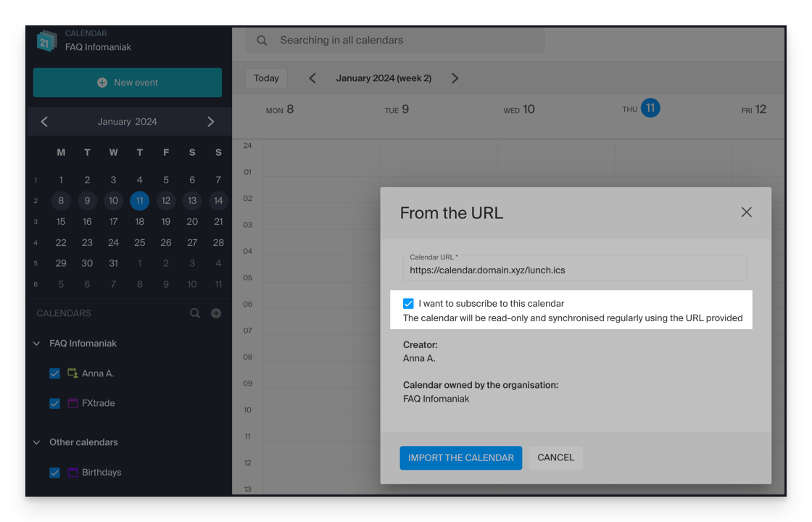Screen dimensions: 812x522
Task: Cancel the URL import dialog
Action: tap(555, 457)
